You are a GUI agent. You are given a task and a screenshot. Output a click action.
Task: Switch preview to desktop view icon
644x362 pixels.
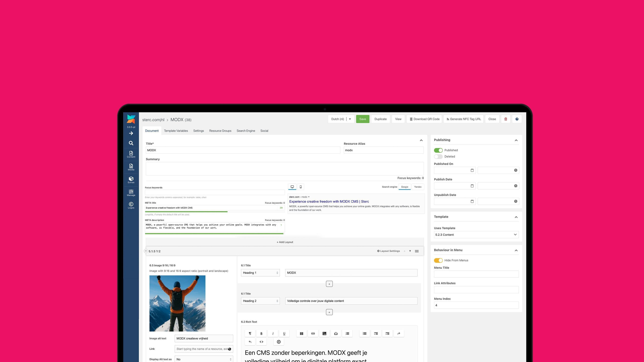[292, 187]
